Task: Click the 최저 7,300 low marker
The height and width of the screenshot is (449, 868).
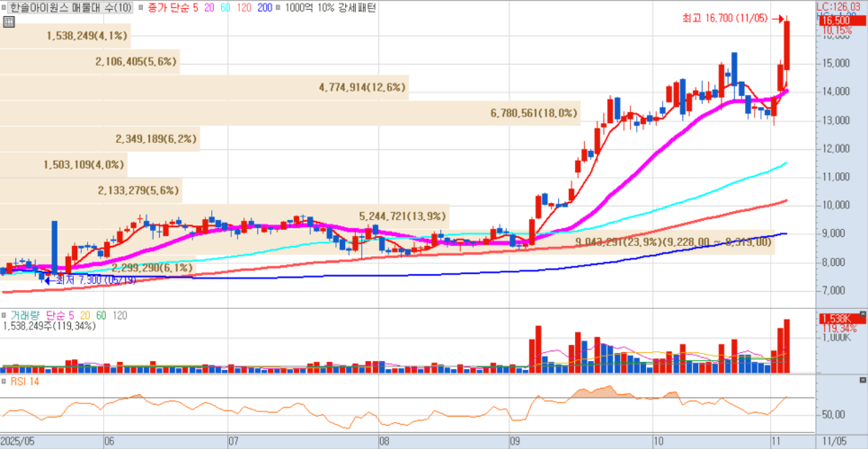Action: 92,280
